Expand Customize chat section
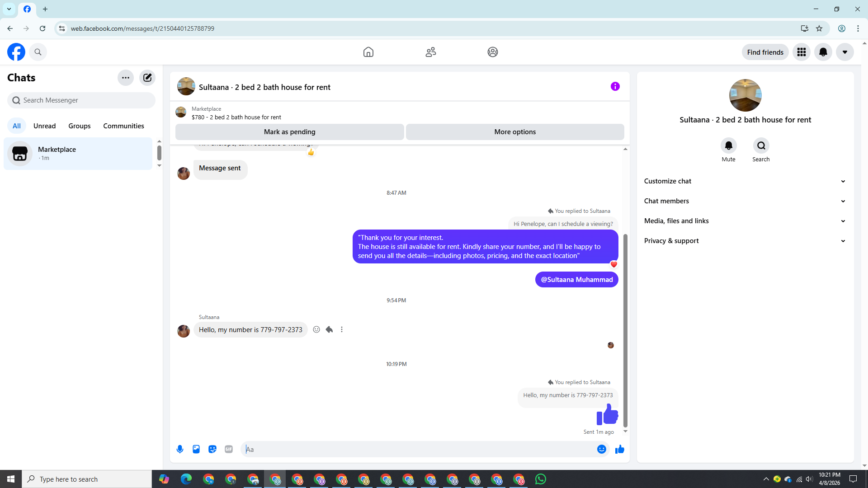Image resolution: width=868 pixels, height=488 pixels. pyautogui.click(x=745, y=181)
